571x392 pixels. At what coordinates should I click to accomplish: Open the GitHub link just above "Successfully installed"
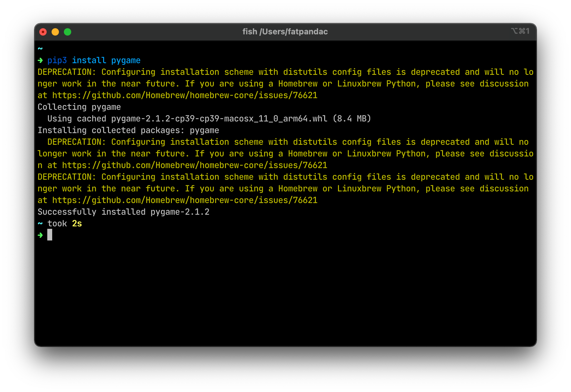point(185,200)
